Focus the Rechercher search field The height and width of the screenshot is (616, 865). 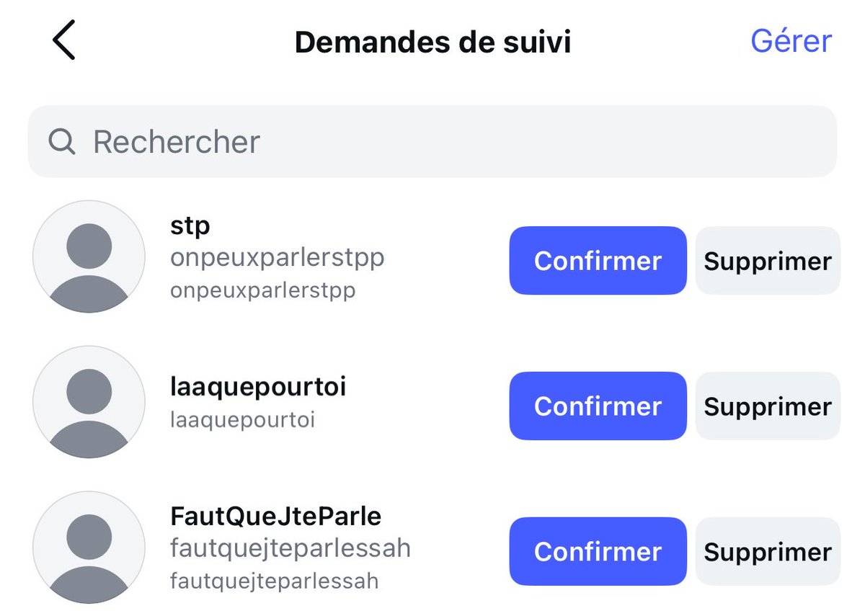432,141
